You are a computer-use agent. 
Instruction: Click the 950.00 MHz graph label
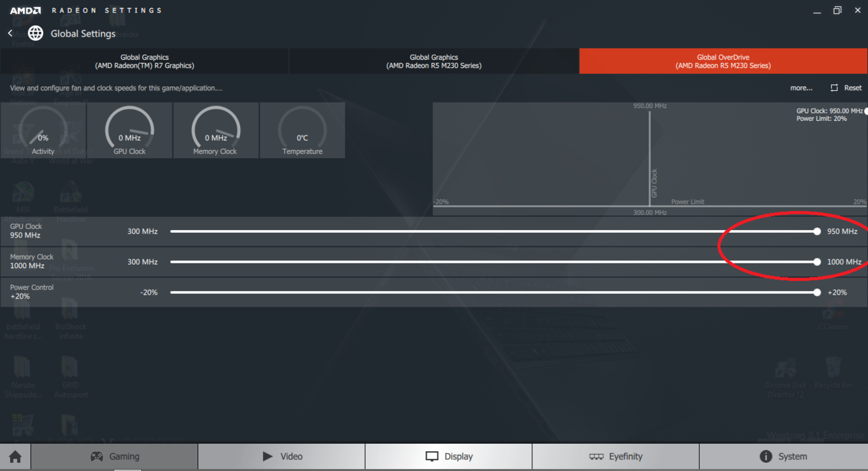pyautogui.click(x=650, y=107)
